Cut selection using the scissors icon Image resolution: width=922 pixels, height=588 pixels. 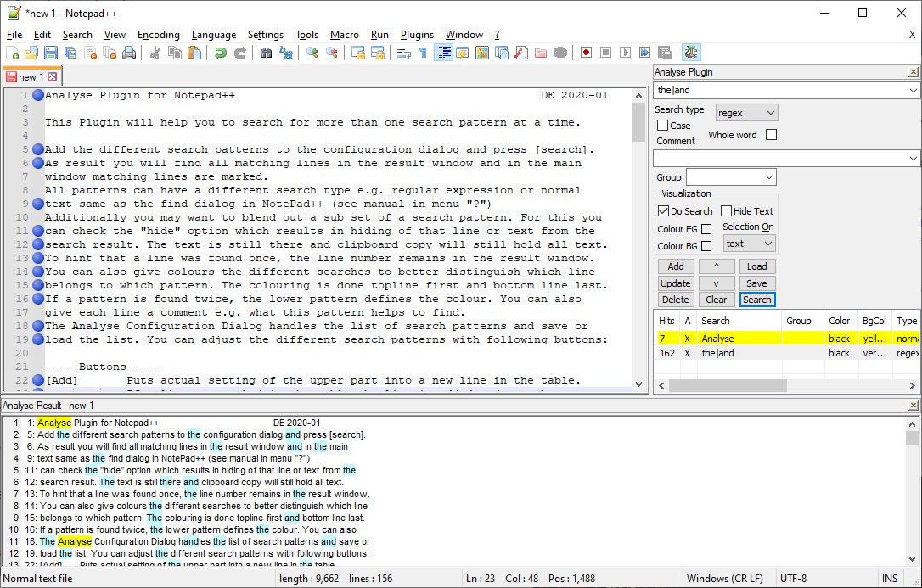tap(155, 53)
